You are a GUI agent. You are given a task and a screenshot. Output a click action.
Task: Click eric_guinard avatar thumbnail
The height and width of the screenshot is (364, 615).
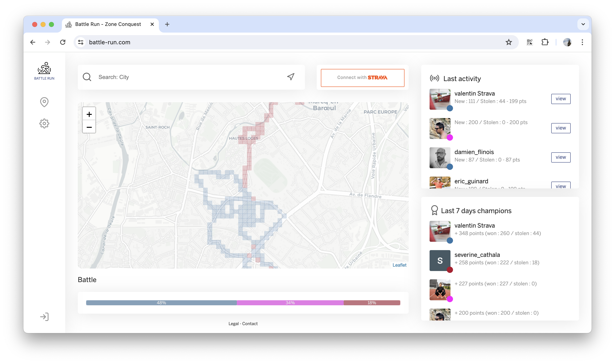pyautogui.click(x=440, y=182)
